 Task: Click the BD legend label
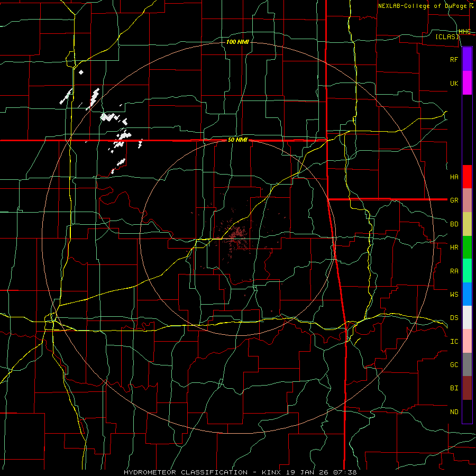pos(454,224)
